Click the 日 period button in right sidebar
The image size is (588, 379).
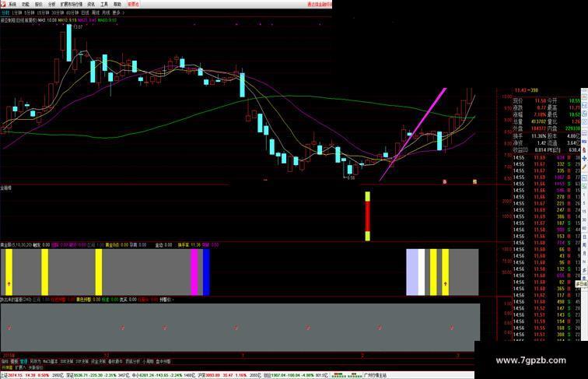(584, 237)
